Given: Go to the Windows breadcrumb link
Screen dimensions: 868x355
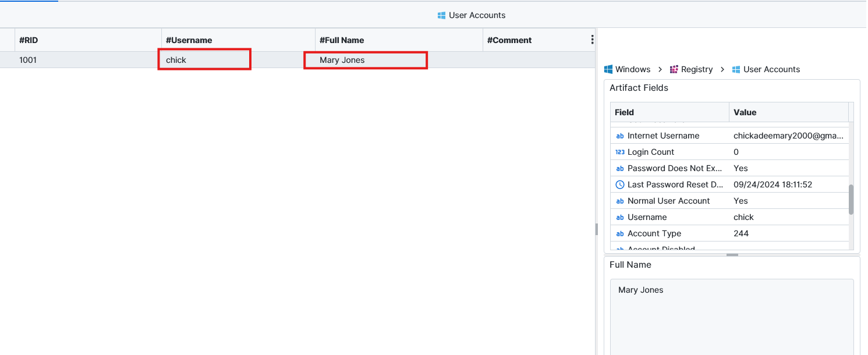Looking at the screenshot, I should 633,69.
